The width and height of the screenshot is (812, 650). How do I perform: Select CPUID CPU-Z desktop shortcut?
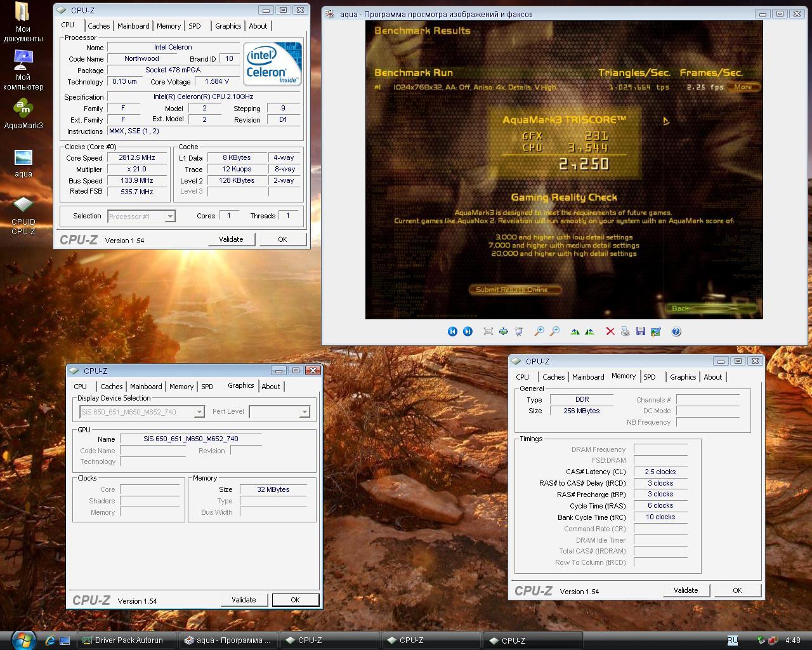tap(23, 215)
